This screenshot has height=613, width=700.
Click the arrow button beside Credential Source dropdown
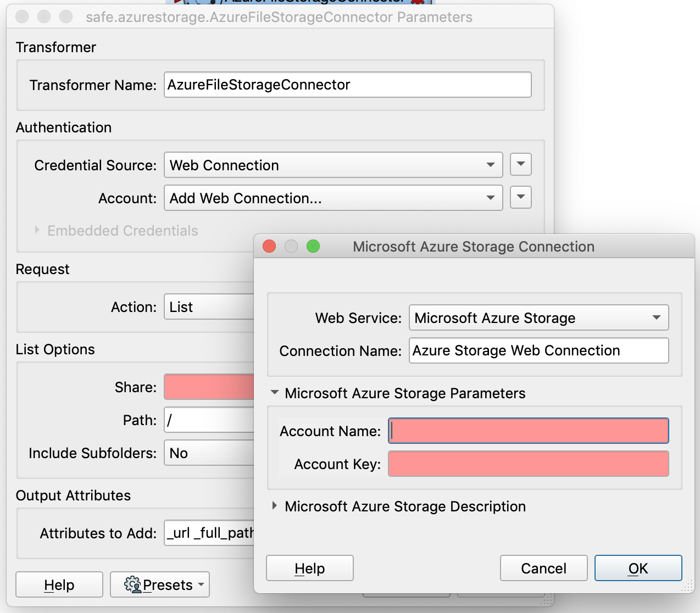click(x=520, y=164)
